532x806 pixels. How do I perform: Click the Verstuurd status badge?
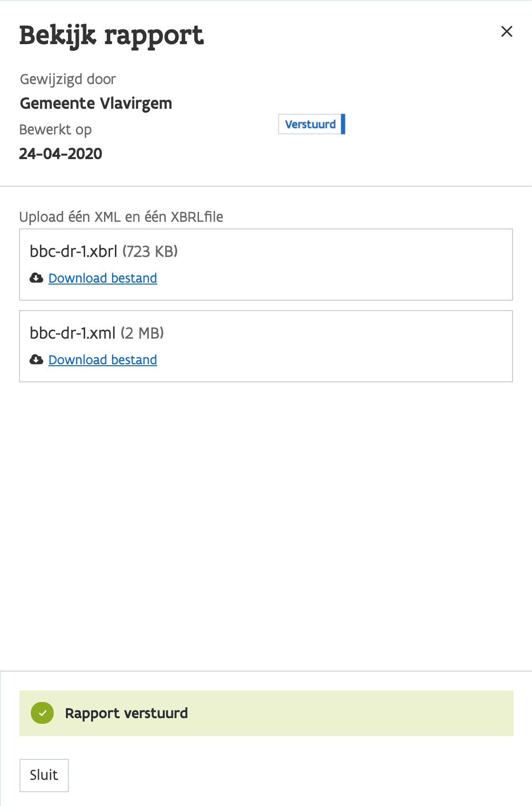(x=310, y=124)
